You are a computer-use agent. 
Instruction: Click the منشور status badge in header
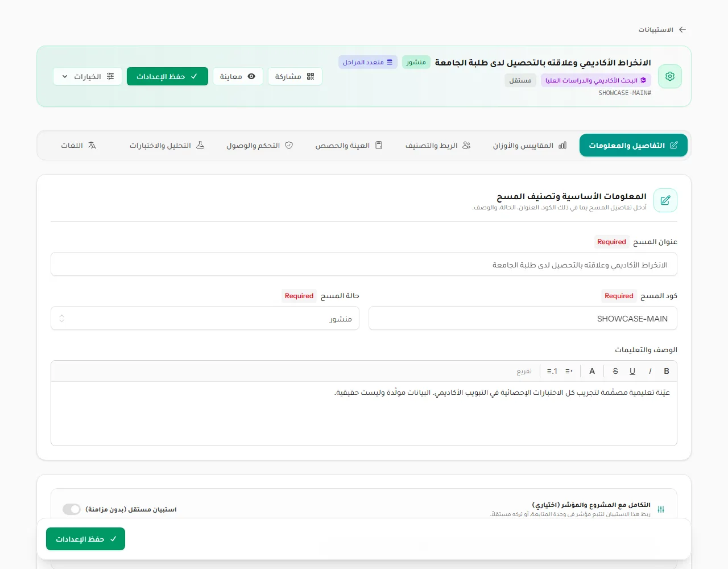(x=416, y=62)
